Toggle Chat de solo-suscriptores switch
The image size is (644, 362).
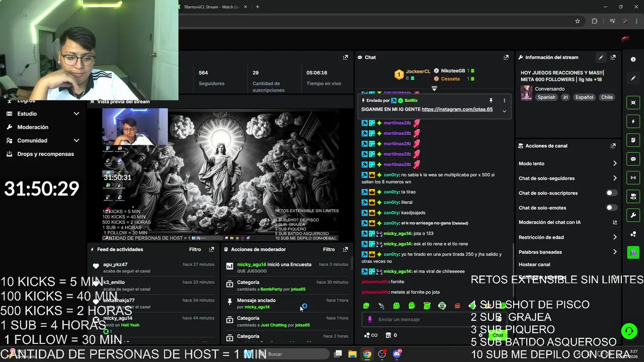pos(611,193)
